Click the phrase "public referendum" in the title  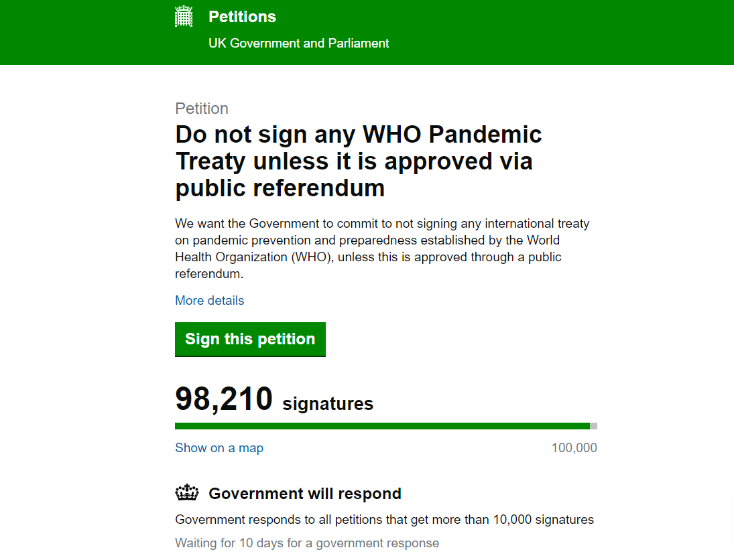pos(280,188)
